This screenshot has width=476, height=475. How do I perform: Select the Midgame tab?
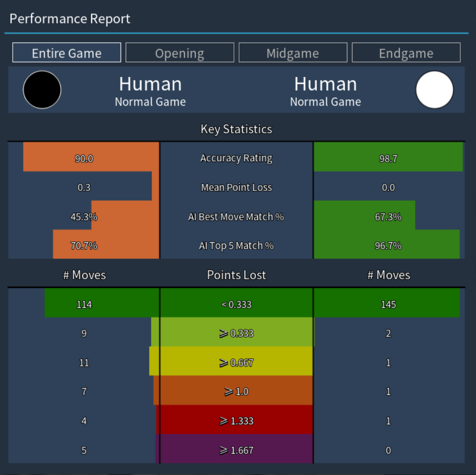coord(293,52)
